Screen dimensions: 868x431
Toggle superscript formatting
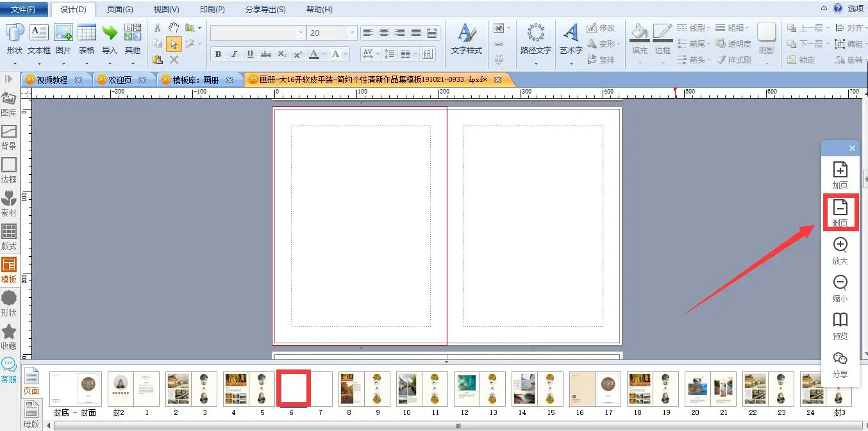click(x=297, y=54)
